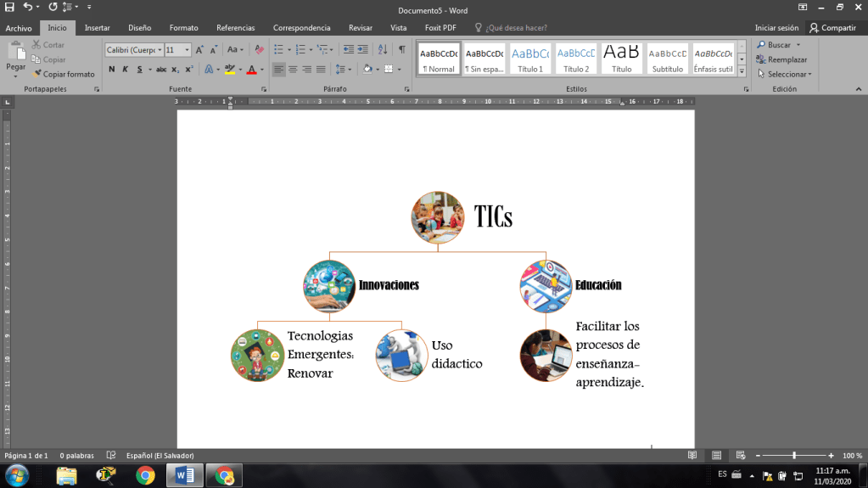
Task: Open the Insertar ribbon tab
Action: [97, 28]
